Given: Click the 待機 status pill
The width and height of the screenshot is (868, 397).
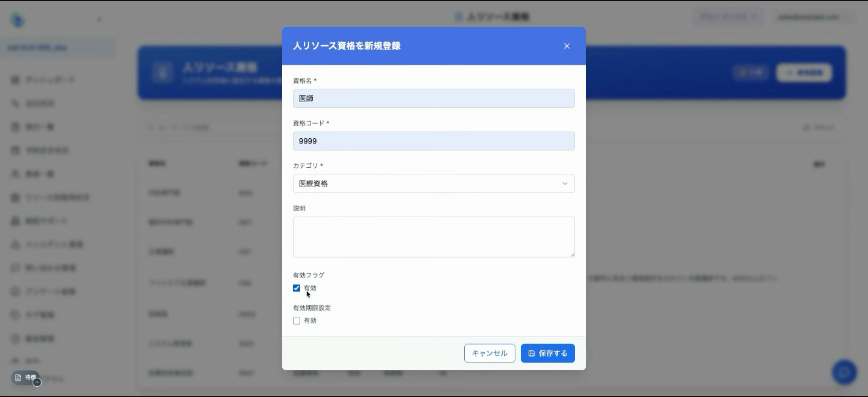Looking at the screenshot, I should (25, 378).
